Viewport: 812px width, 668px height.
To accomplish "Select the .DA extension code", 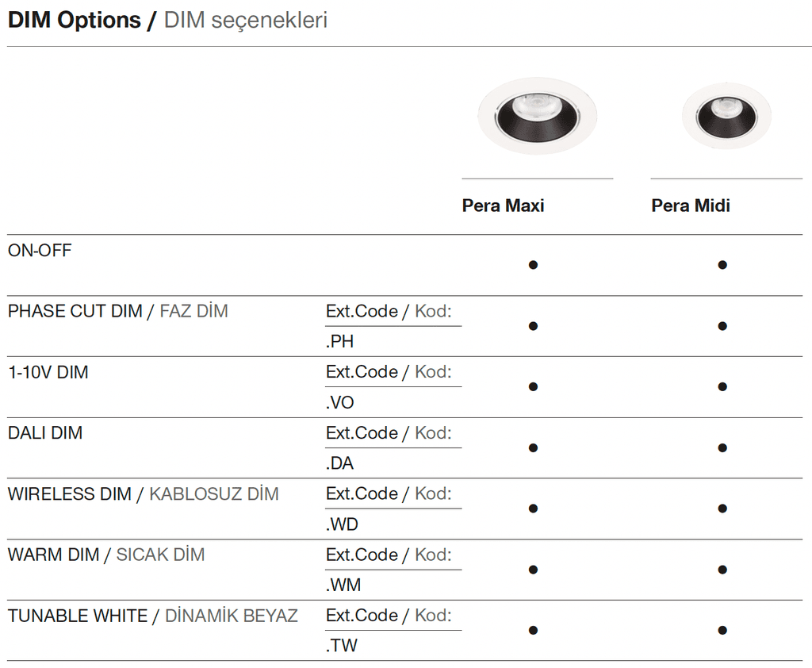I will pyautogui.click(x=339, y=463).
